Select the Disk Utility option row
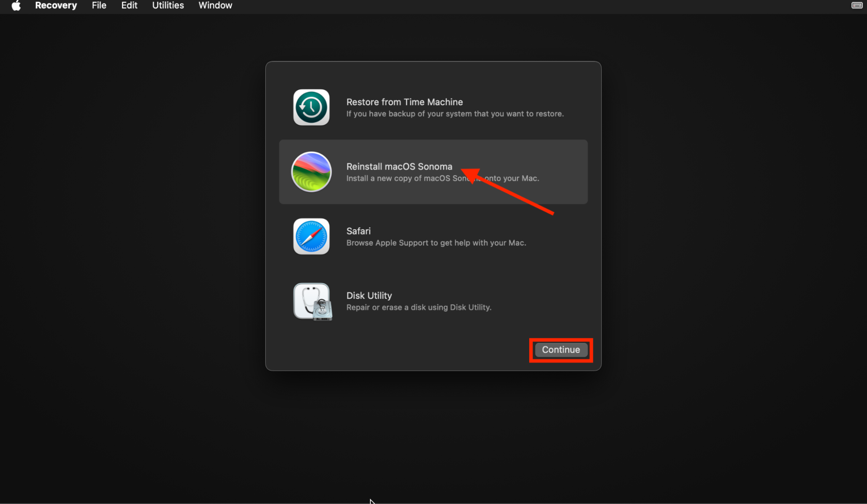 tap(433, 301)
